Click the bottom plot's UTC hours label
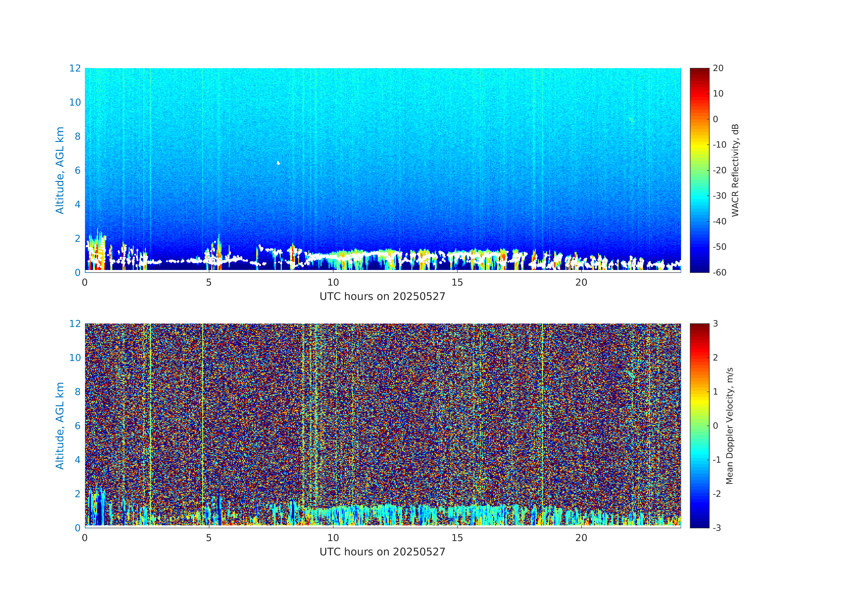This screenshot has width=868, height=596. point(382,551)
